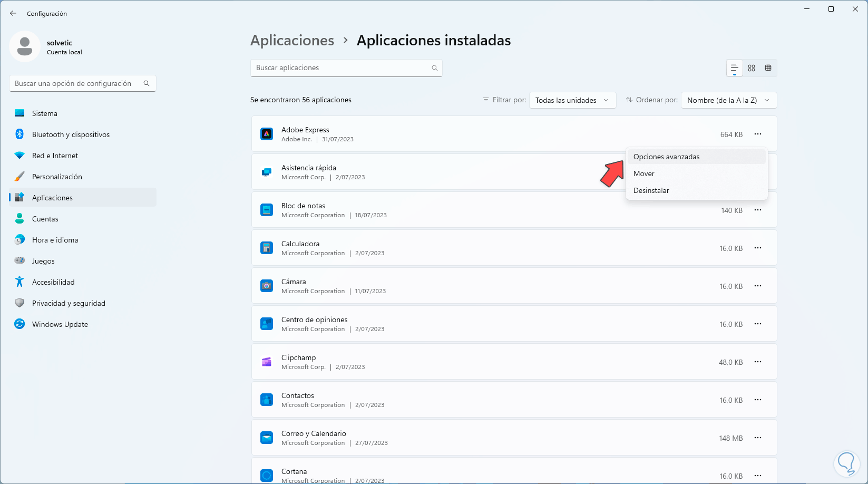Click the 48,0 KB size of Clipchamp
This screenshot has height=484, width=868.
(731, 362)
